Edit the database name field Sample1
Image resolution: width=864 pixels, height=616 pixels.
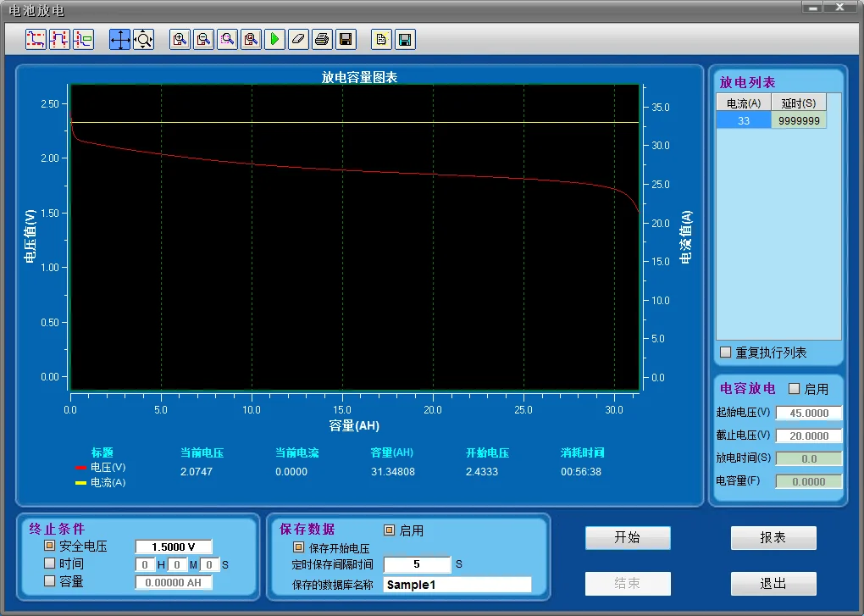[457, 584]
